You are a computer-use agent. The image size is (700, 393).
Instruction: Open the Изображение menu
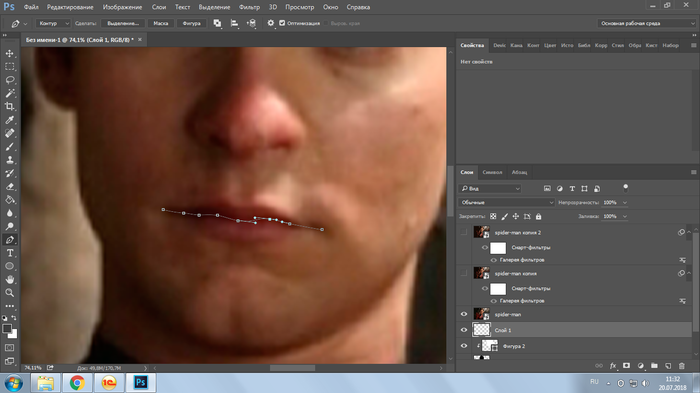(122, 7)
